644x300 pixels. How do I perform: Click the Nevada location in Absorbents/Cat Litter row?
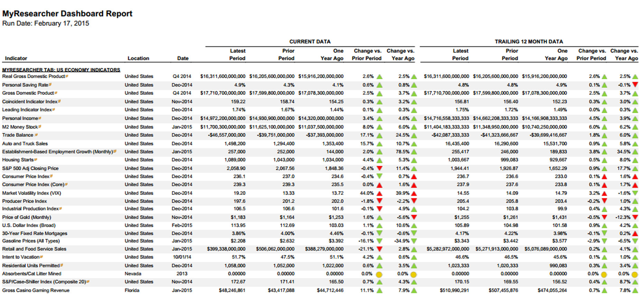pos(133,274)
